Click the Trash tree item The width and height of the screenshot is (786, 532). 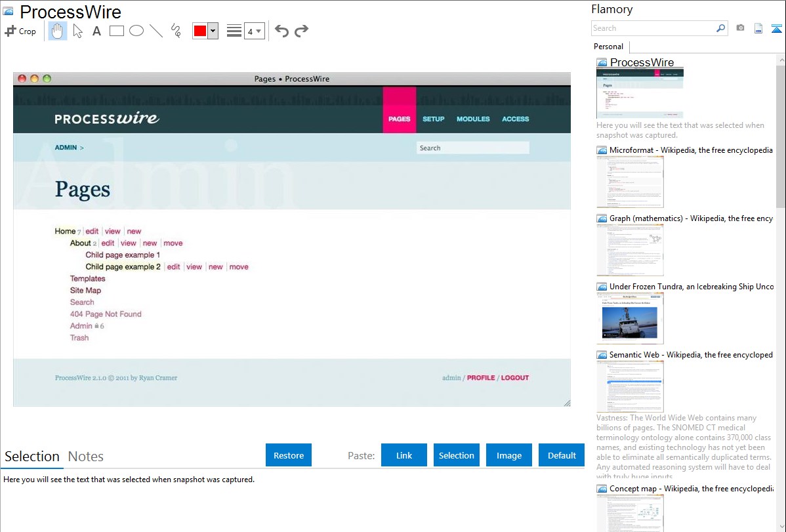pos(79,337)
